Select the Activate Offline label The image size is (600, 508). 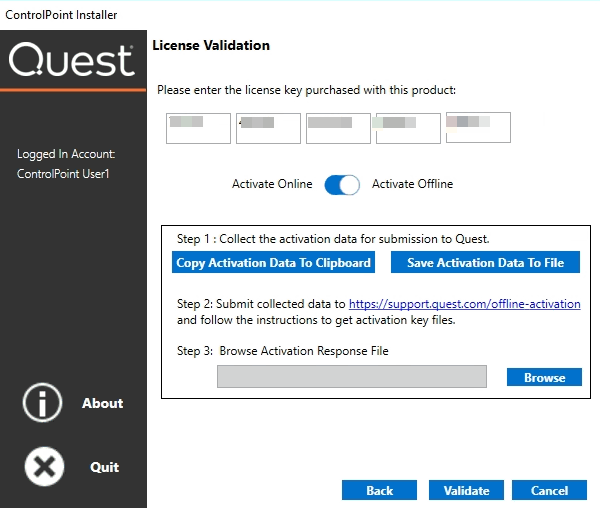tap(412, 184)
